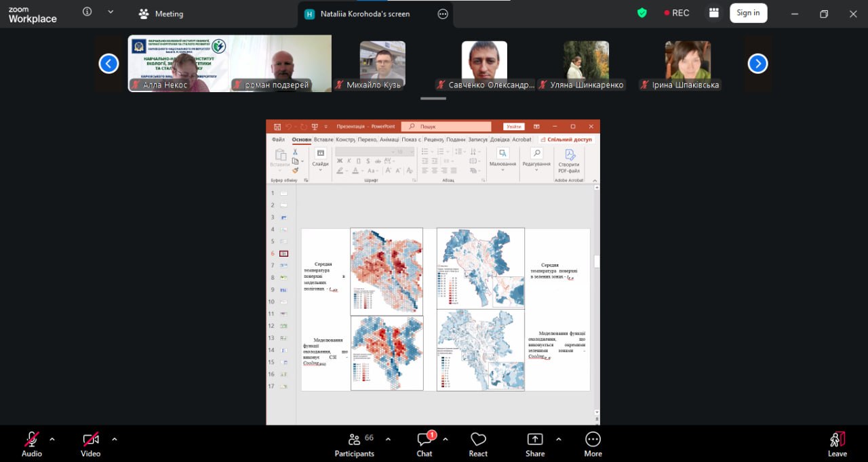
Task: Click the Share screen button
Action: pyautogui.click(x=535, y=444)
